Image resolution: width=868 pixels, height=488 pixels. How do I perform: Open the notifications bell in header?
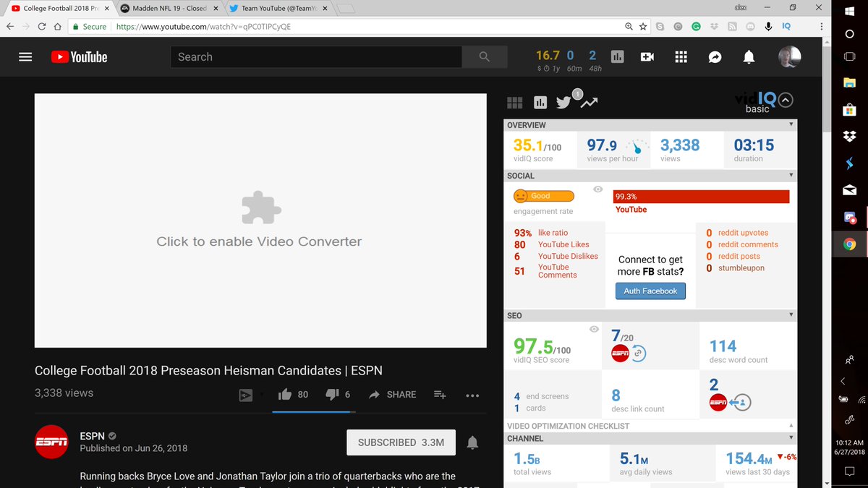pyautogui.click(x=749, y=56)
